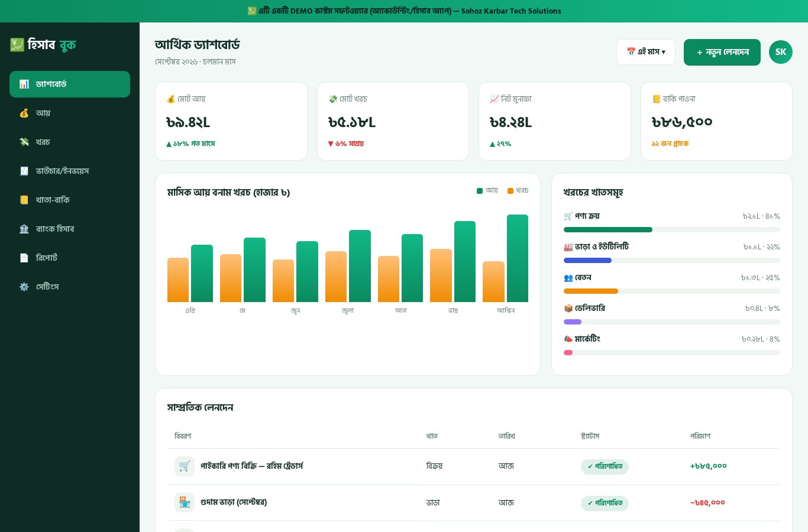Click the নতুন লেনদেন button

tap(722, 52)
